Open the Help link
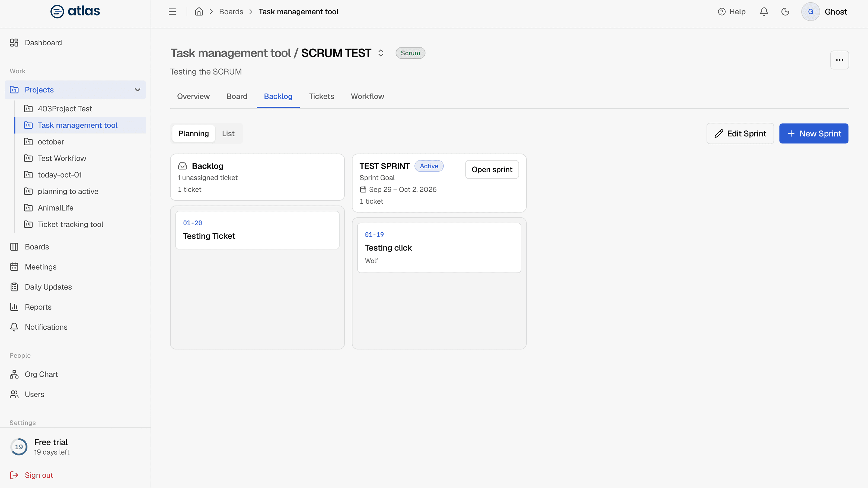The image size is (868, 488). pyautogui.click(x=732, y=12)
